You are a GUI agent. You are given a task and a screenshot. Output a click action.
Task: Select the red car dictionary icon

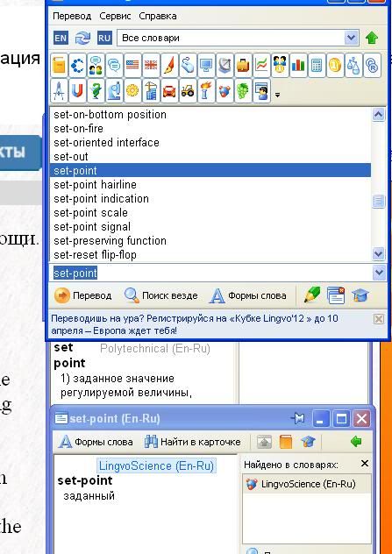pyautogui.click(x=169, y=91)
